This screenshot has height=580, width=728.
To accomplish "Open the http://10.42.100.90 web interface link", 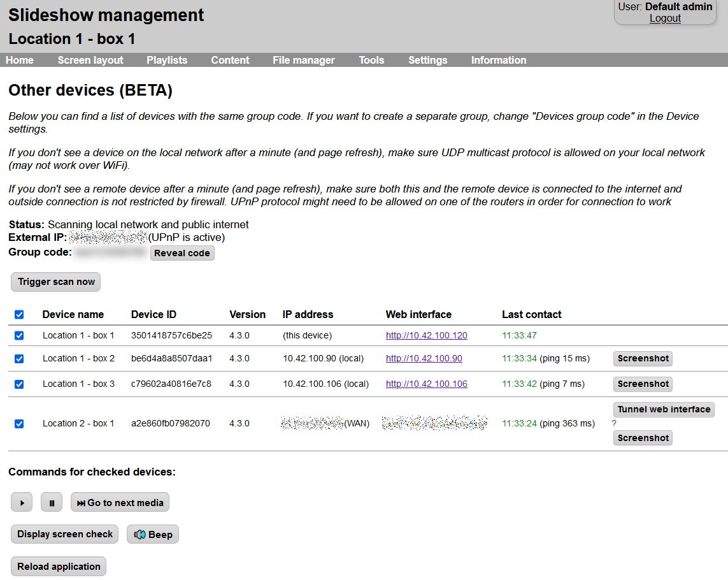I will coord(424,358).
